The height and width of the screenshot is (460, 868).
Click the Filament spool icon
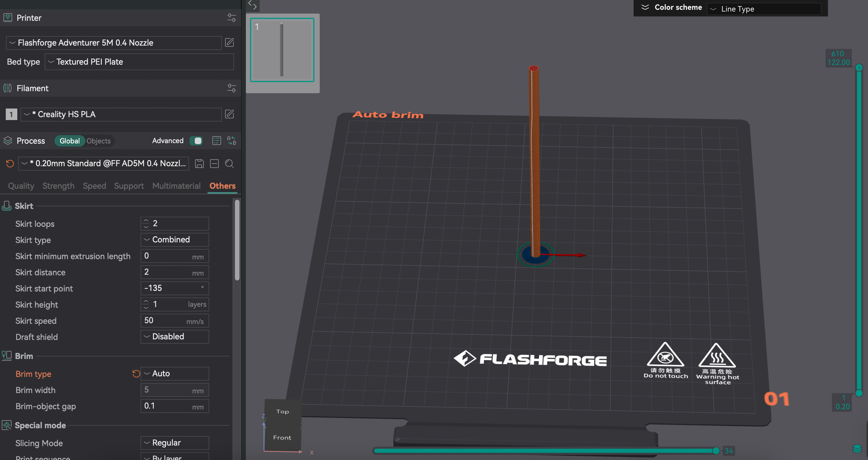[x=8, y=88]
